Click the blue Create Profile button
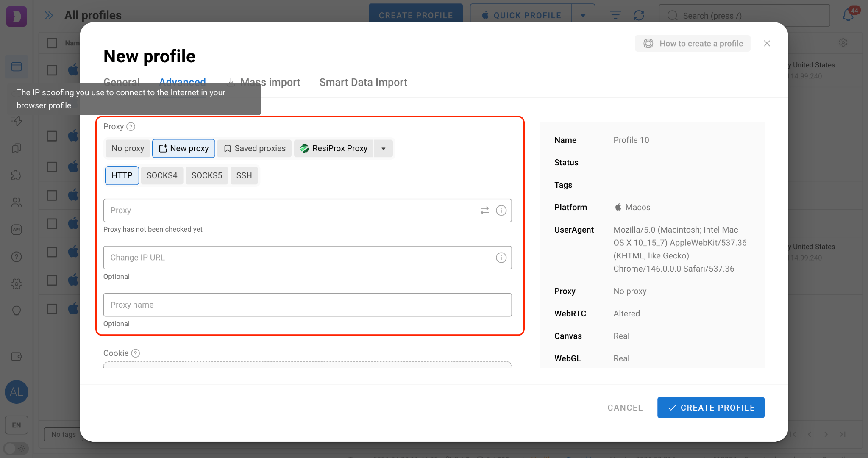 (711, 408)
